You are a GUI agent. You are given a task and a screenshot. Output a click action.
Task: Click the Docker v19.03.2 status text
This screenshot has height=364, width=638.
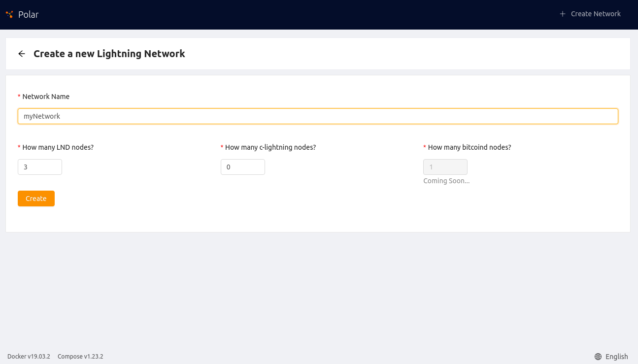(x=29, y=357)
